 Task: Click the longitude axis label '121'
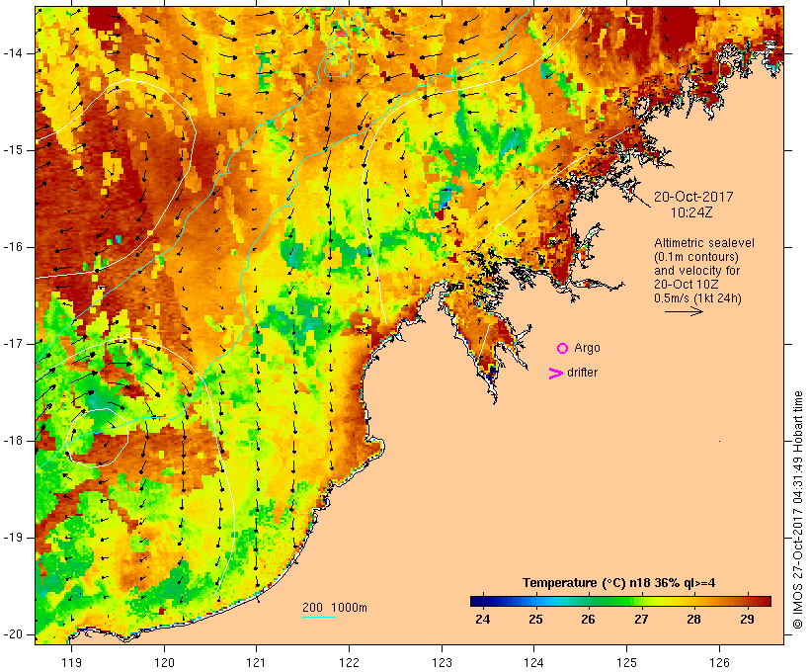256,662
